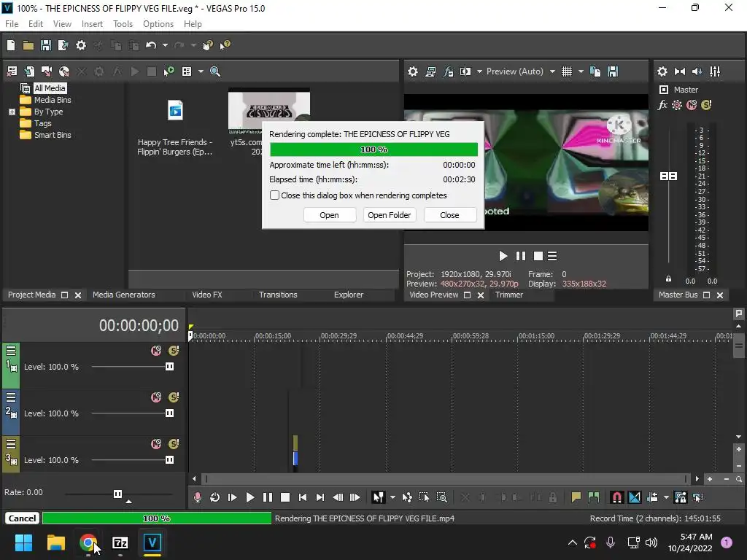
Task: Click the What's This help icon
Action: 225,45
